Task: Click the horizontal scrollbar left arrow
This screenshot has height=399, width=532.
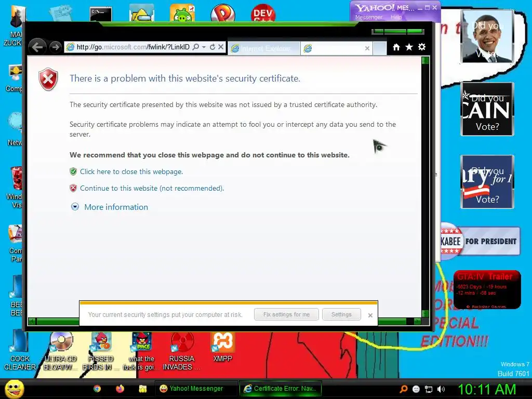Action: [32, 321]
